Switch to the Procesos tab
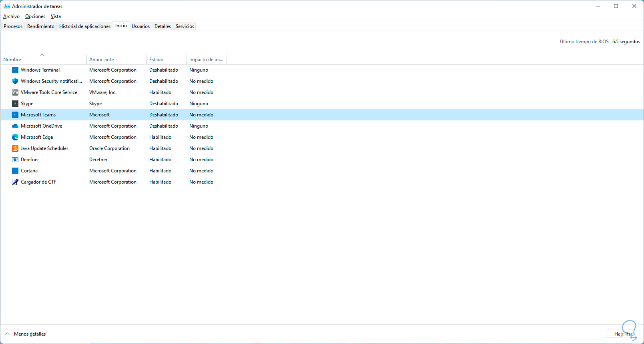 13,26
